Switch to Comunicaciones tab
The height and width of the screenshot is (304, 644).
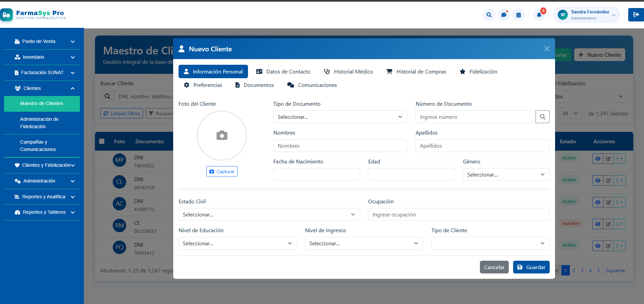(x=312, y=85)
